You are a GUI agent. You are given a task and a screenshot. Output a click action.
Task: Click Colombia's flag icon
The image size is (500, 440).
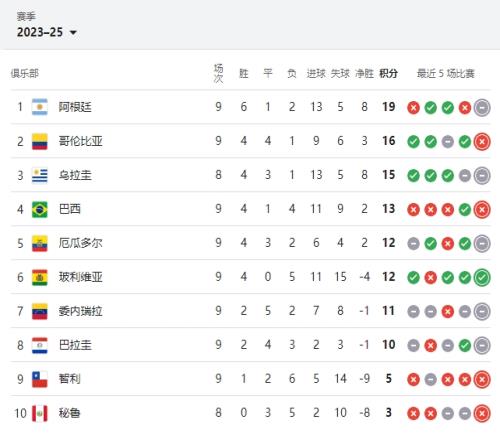(40, 141)
